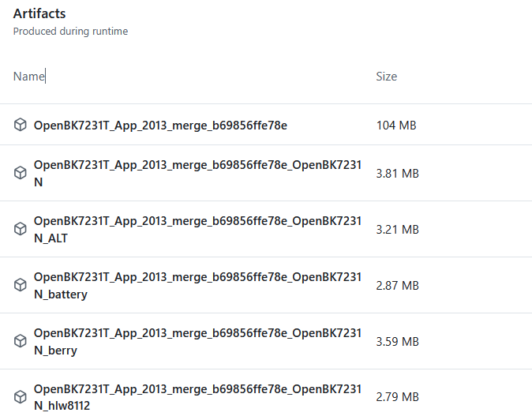Select the 2.79 MB size cell
Screen dimensions: 532x420
397,396
